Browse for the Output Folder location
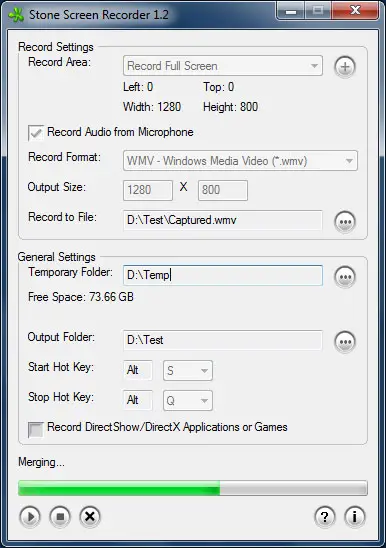The image size is (386, 548). coord(345,341)
